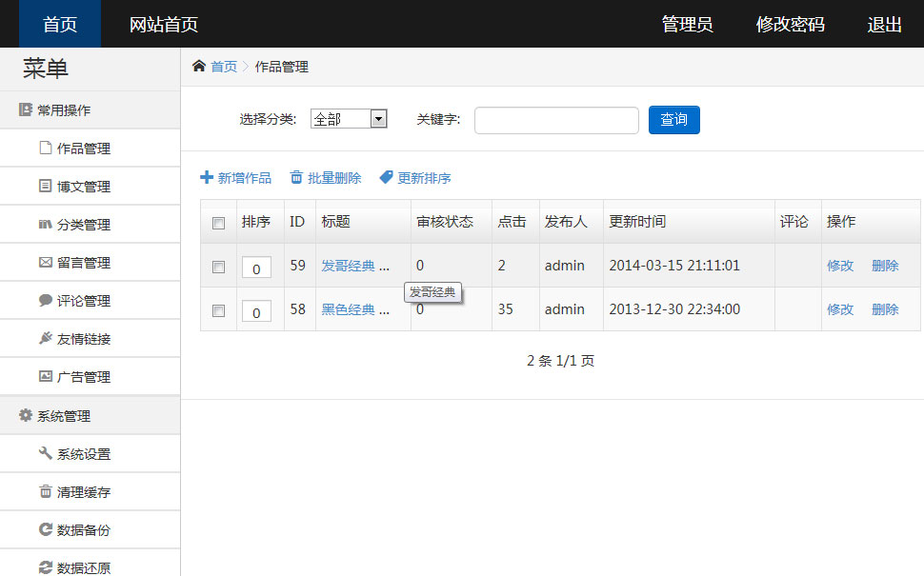This screenshot has width=924, height=576.
Task: Open 博文管理 in the sidebar menu
Action: coord(90,186)
